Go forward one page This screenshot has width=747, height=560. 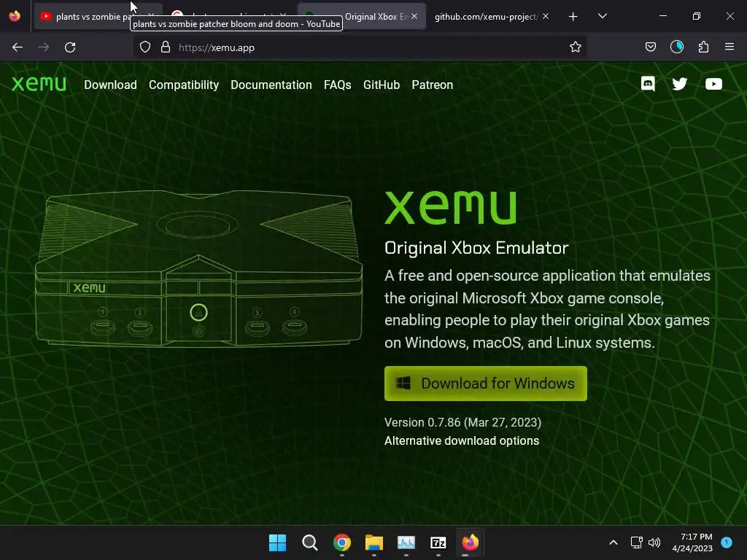click(44, 47)
